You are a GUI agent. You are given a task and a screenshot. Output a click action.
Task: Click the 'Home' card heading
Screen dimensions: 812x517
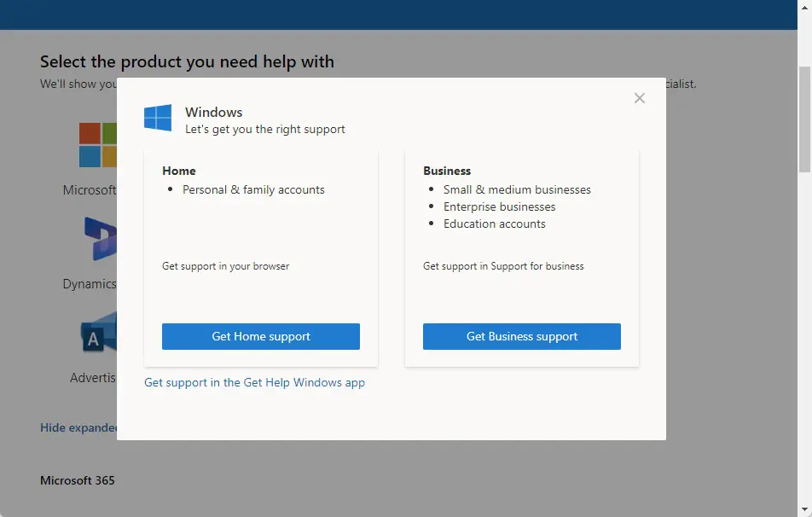coord(178,171)
